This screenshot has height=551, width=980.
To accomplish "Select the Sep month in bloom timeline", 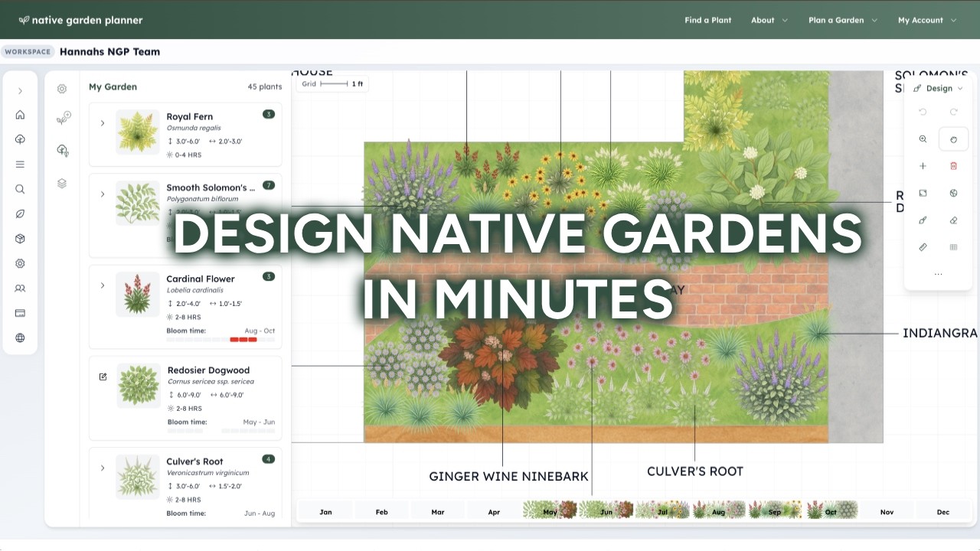I will click(x=775, y=511).
